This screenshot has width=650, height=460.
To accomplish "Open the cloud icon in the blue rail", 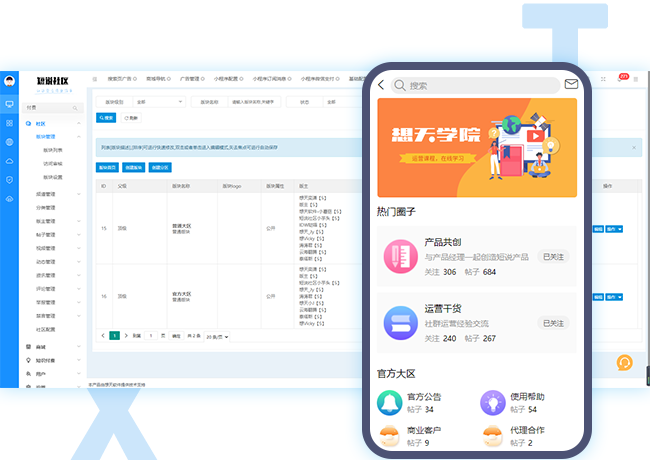I will [x=10, y=161].
